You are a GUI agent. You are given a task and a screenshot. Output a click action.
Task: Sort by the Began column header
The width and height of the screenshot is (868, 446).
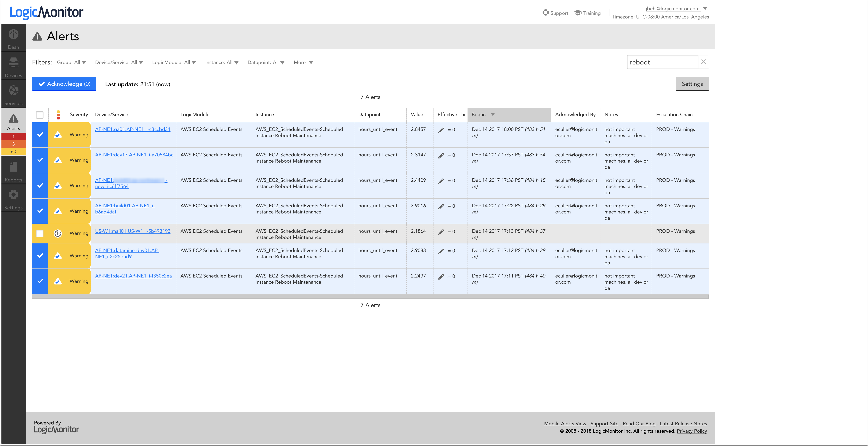509,115
